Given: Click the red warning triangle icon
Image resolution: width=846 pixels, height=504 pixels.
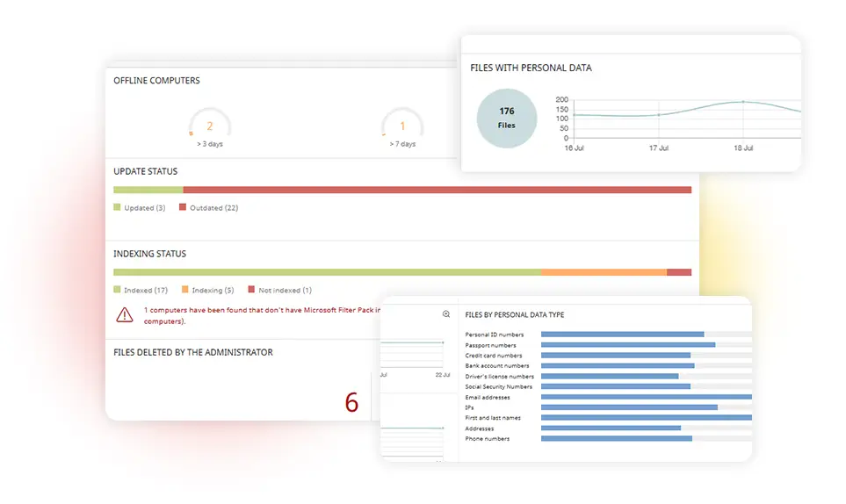Looking at the screenshot, I should pyautogui.click(x=125, y=315).
